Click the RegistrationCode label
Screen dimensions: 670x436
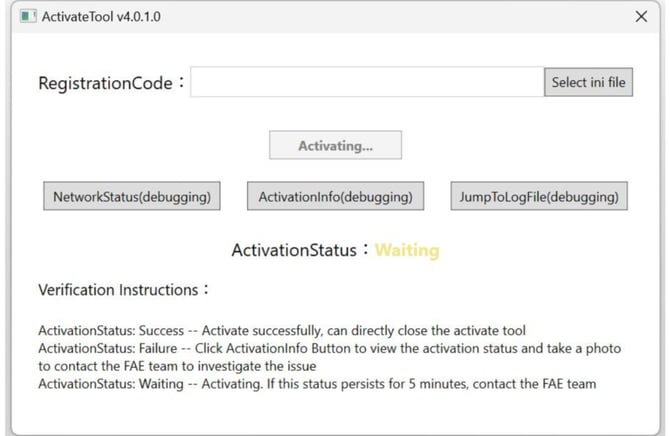tap(110, 83)
